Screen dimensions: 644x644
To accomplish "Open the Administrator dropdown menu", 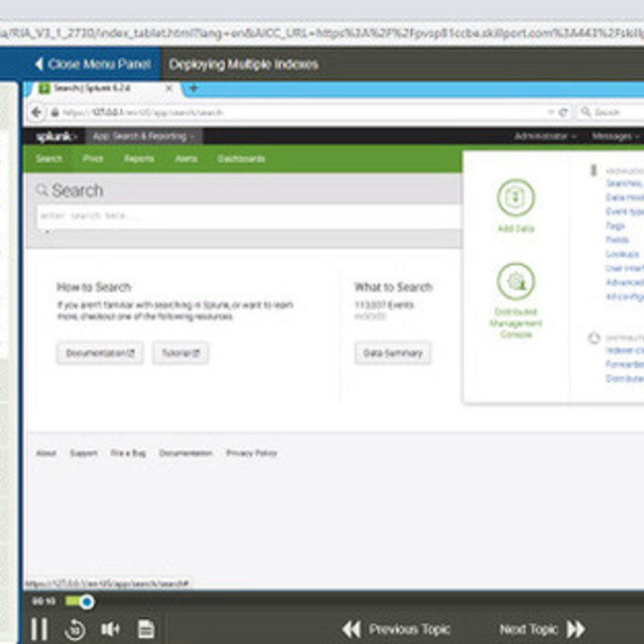I will (545, 136).
